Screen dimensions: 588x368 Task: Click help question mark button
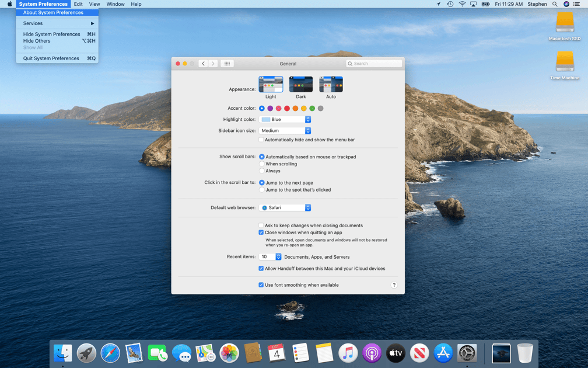click(x=394, y=285)
